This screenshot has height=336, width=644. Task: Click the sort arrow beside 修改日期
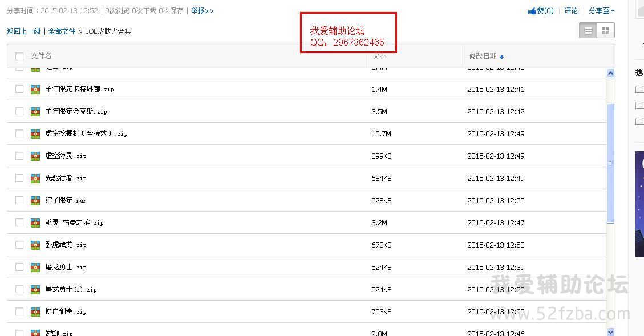tap(501, 57)
